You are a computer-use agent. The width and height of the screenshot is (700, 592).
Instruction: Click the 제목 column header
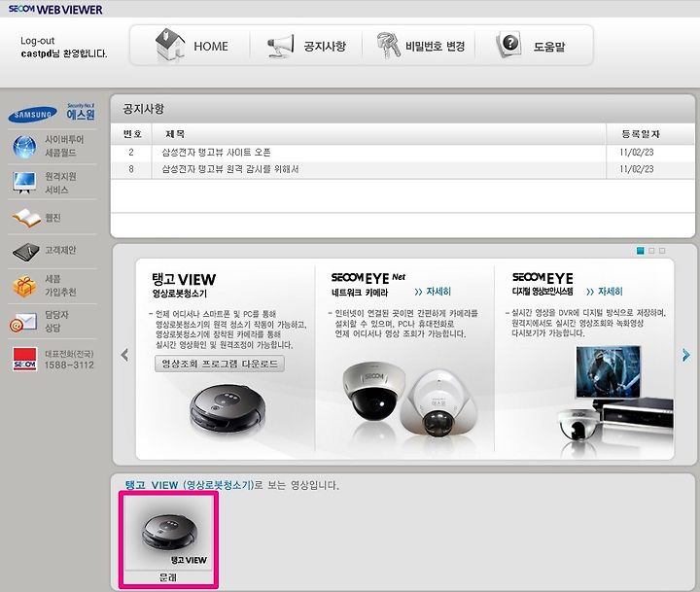(175, 134)
